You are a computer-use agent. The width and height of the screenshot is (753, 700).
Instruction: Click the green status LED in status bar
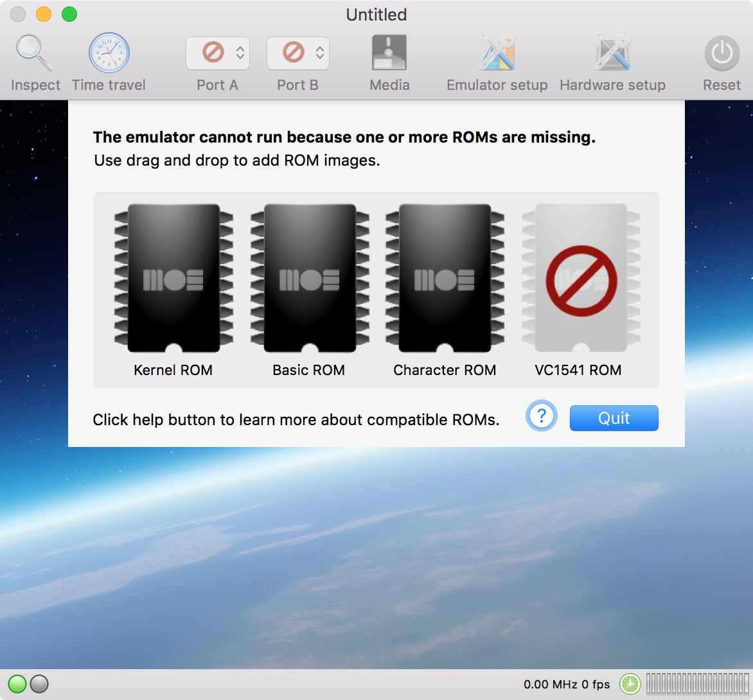[x=18, y=684]
